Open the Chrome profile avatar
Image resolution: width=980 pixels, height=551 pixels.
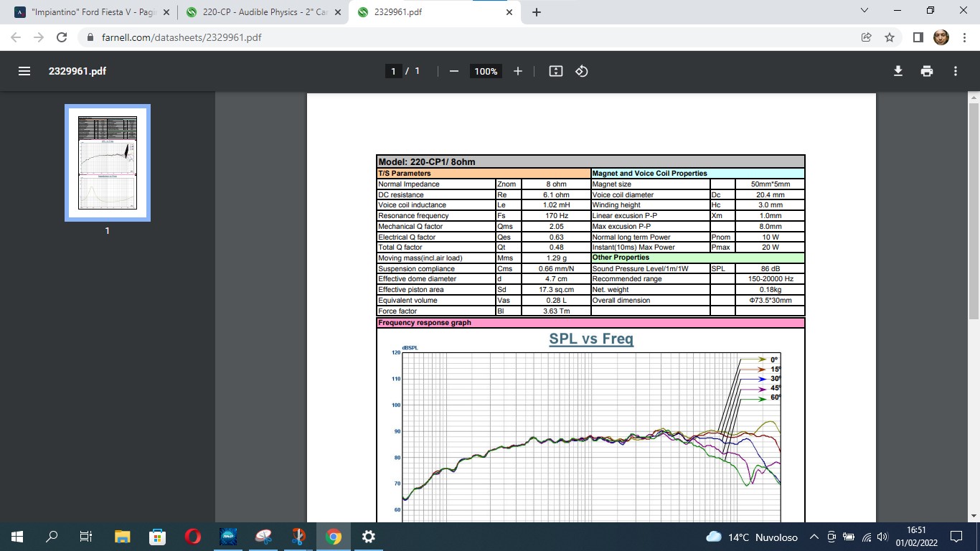tap(941, 37)
